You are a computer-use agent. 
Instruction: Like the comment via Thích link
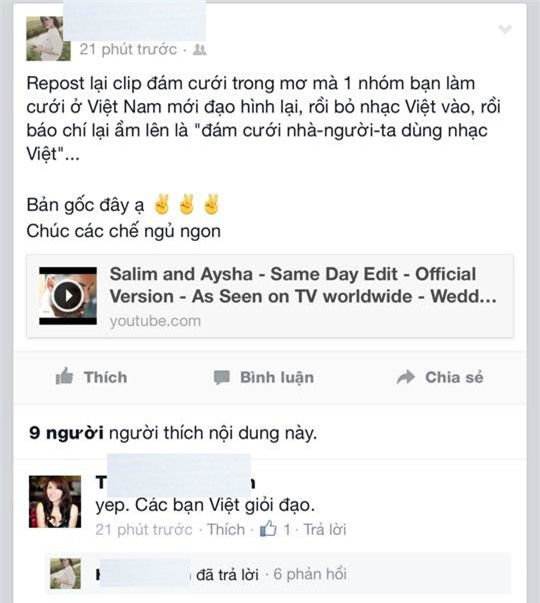click(x=226, y=530)
